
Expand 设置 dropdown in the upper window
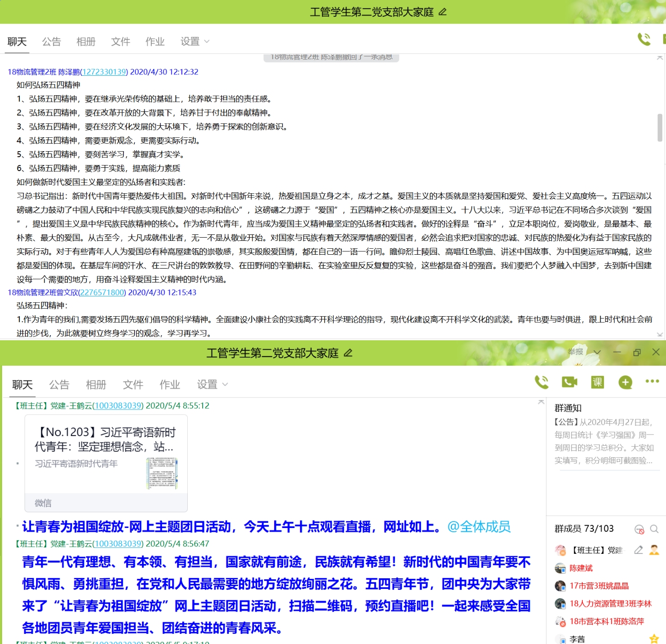pyautogui.click(x=195, y=42)
